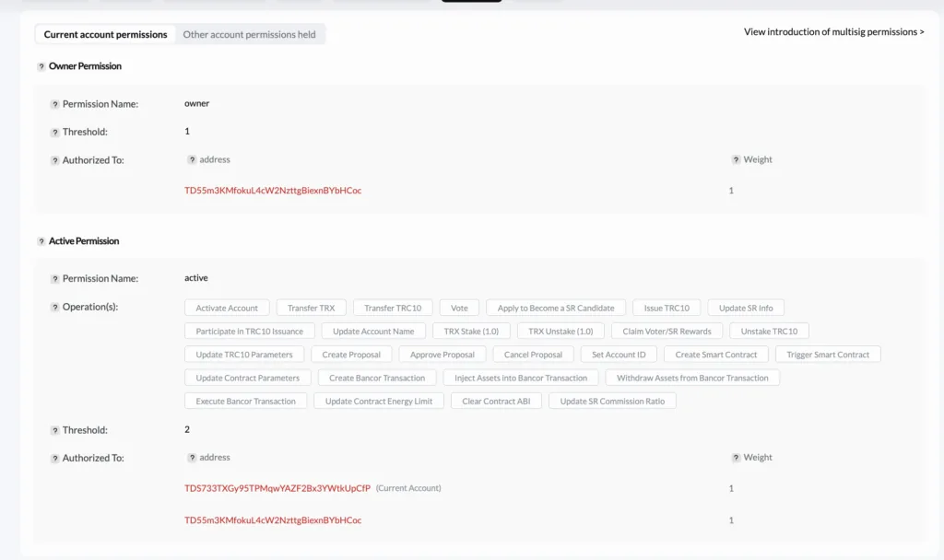Click help icon by active Weight column
This screenshot has width=944, height=560.
(736, 458)
